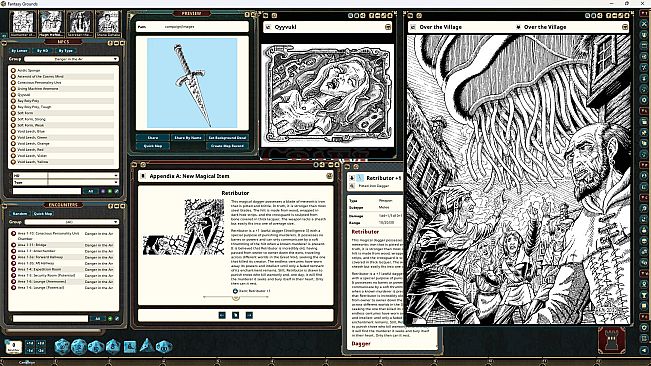Open the link icon beside Acidic Sponge
The height and width of the screenshot is (366, 651).
pyautogui.click(x=13, y=70)
